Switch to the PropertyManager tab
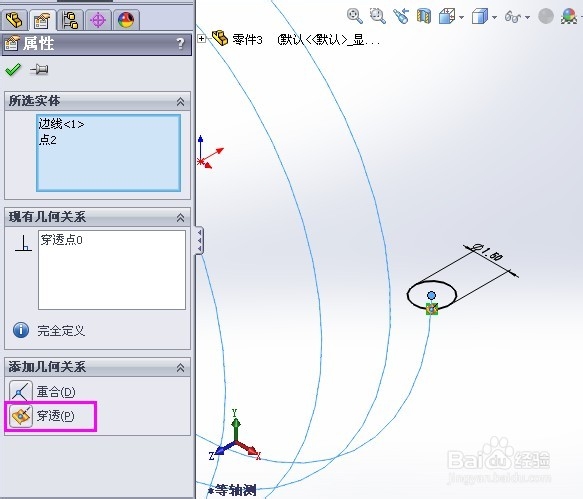 42,20
